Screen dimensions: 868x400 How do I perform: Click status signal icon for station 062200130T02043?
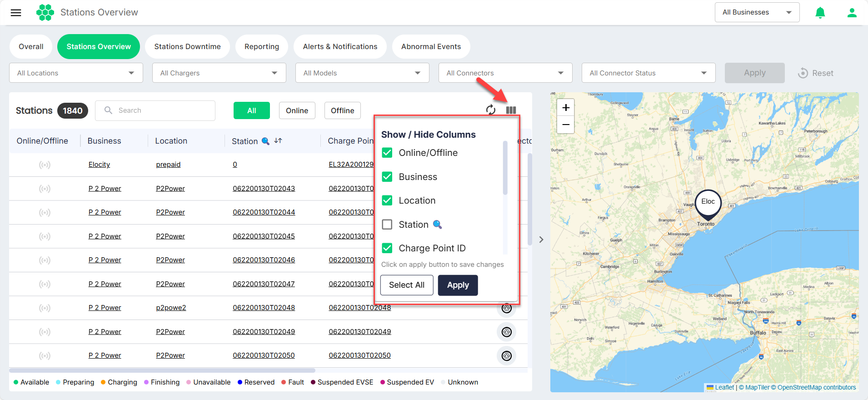click(45, 189)
